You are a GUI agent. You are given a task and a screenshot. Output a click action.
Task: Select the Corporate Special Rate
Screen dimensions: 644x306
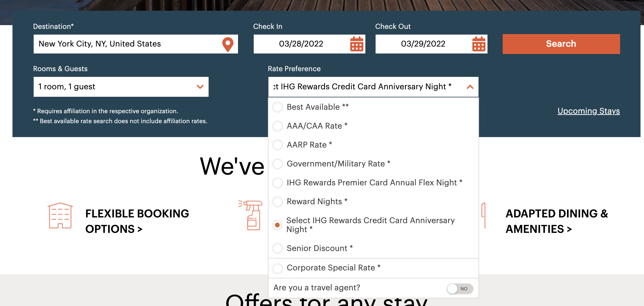point(277,268)
